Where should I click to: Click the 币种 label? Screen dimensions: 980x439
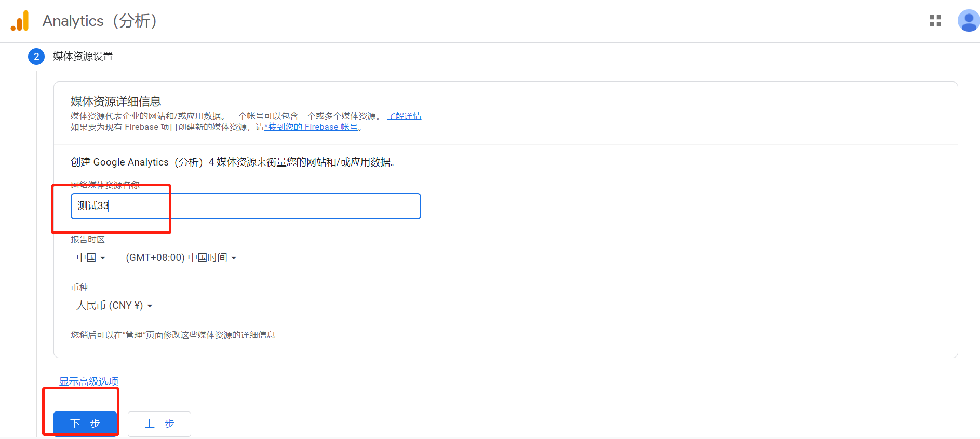pyautogui.click(x=79, y=287)
